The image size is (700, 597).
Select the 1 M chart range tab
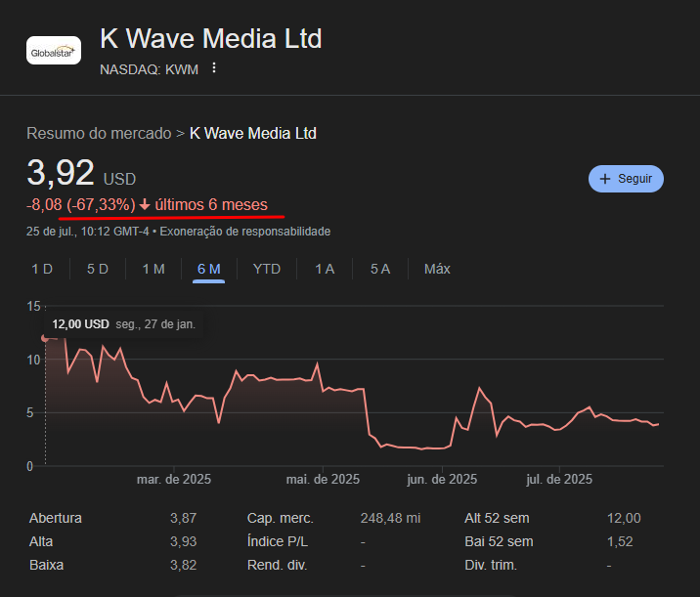coord(153,269)
